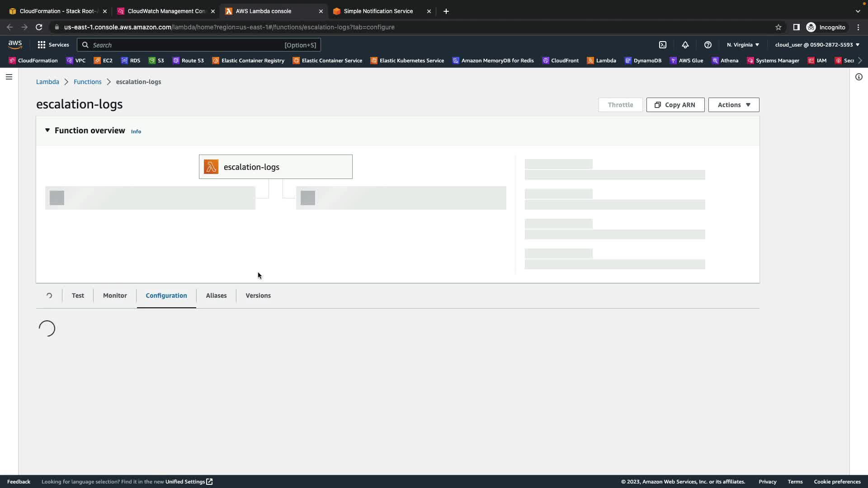Bookmark page with the star icon
868x488 pixels.
click(778, 27)
